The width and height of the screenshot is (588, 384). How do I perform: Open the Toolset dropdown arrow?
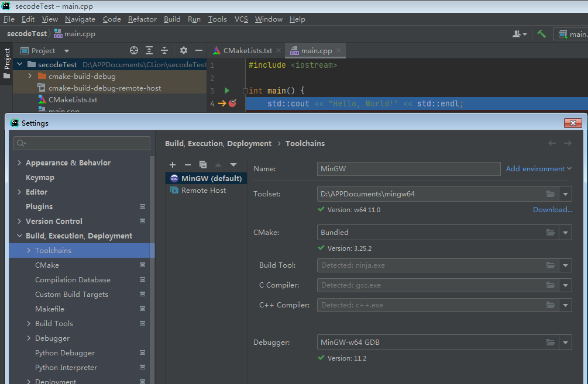[x=565, y=194]
